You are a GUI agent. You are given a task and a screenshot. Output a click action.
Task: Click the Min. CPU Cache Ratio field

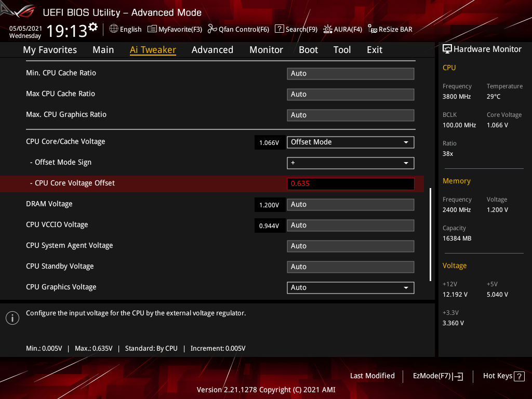[x=351, y=74]
